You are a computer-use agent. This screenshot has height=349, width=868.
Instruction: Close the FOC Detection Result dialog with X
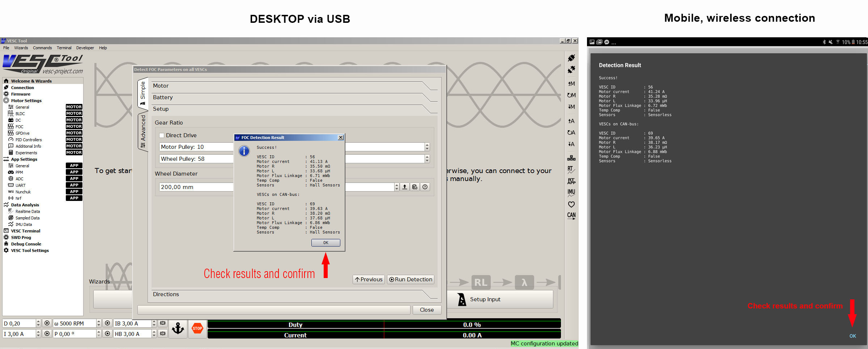[x=340, y=138]
